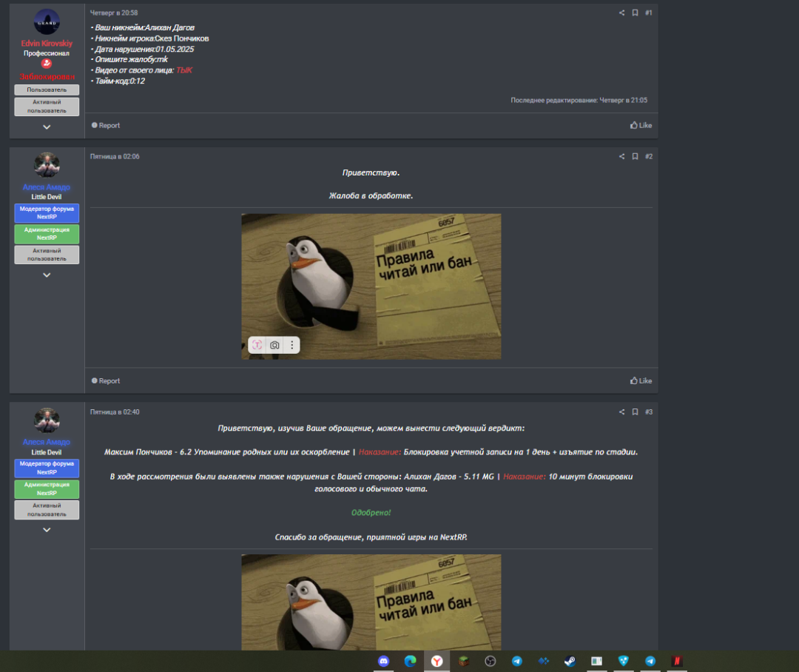
Task: Click the text recognition icon on penguin image
Action: tap(257, 345)
